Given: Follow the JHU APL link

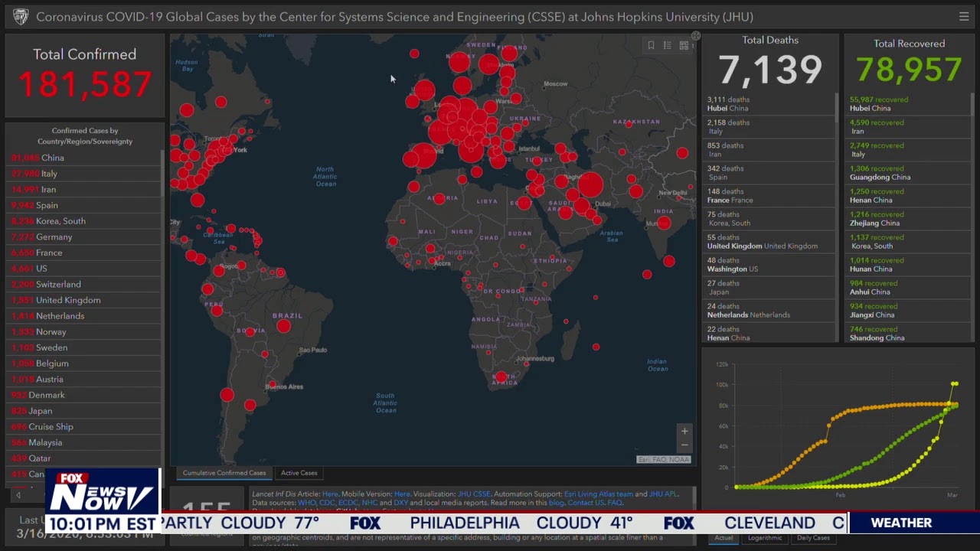Looking at the screenshot, I should tap(663, 494).
